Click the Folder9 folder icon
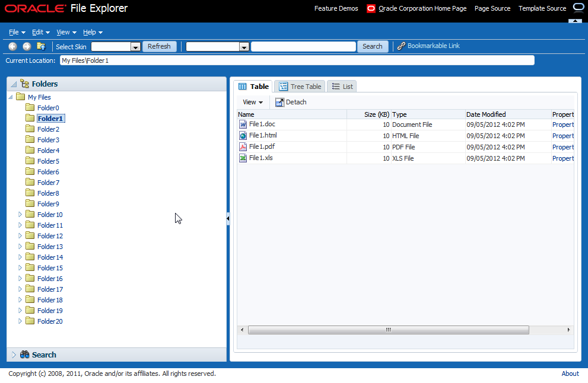The height and width of the screenshot is (383, 588). point(30,204)
